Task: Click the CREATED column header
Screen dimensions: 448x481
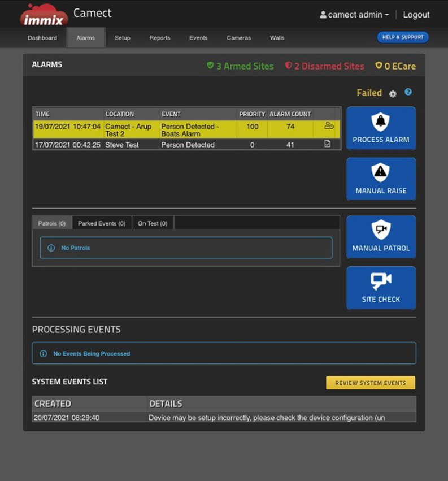Action: [x=53, y=404]
